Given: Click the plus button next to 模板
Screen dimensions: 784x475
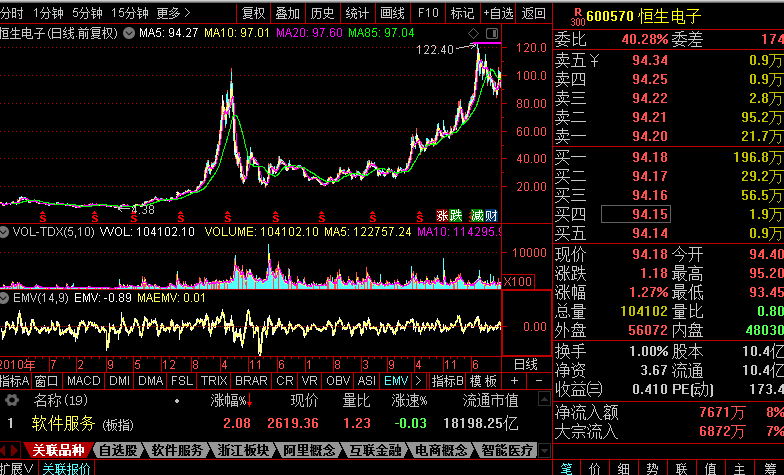Looking at the screenshot, I should (x=514, y=381).
